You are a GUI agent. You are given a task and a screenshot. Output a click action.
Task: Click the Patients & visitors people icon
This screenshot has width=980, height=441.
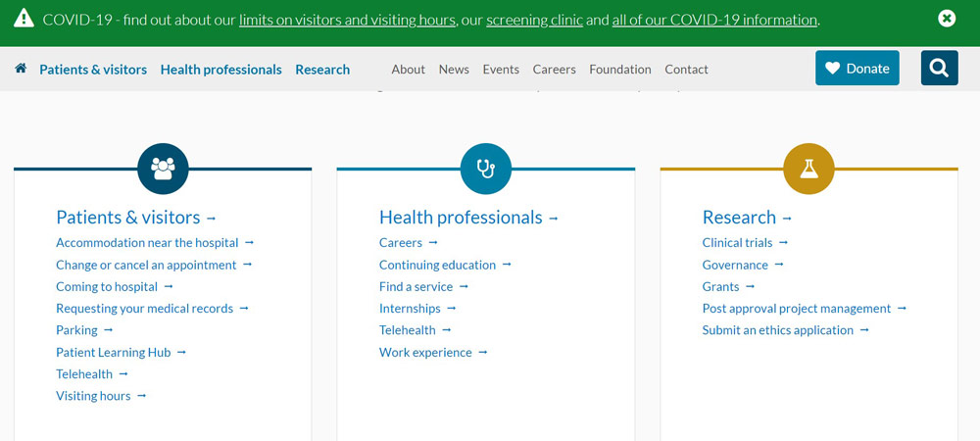[x=163, y=169]
